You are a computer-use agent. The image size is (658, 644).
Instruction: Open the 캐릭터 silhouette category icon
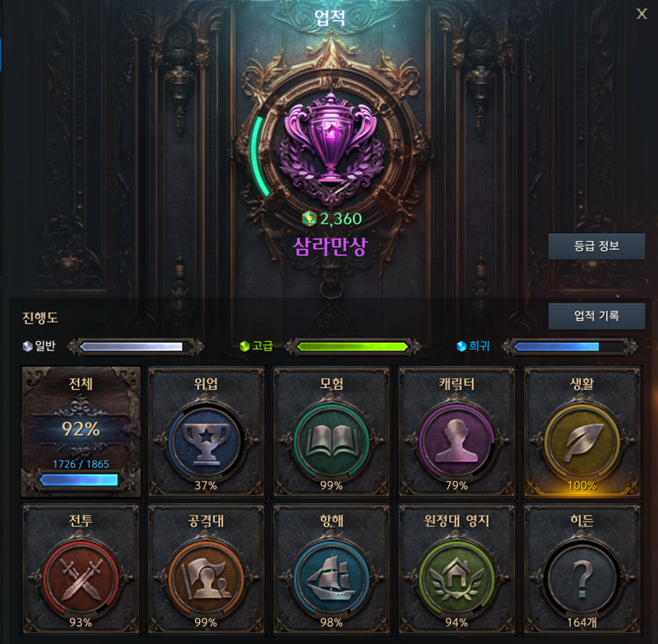(456, 442)
